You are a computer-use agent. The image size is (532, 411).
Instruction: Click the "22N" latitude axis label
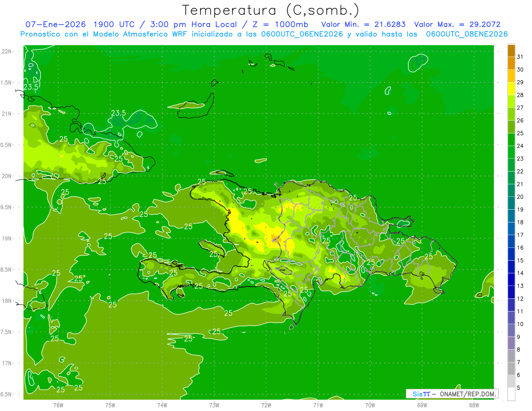coord(7,51)
